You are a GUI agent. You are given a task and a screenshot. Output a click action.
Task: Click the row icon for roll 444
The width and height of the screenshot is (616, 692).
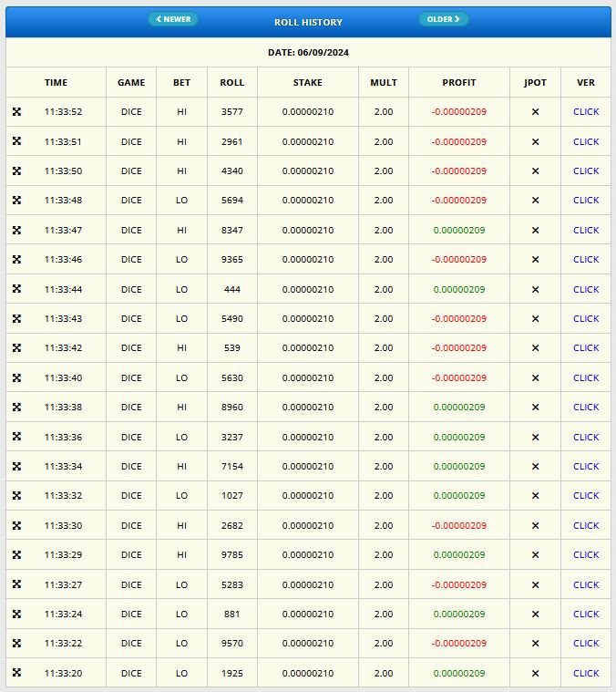point(16,289)
